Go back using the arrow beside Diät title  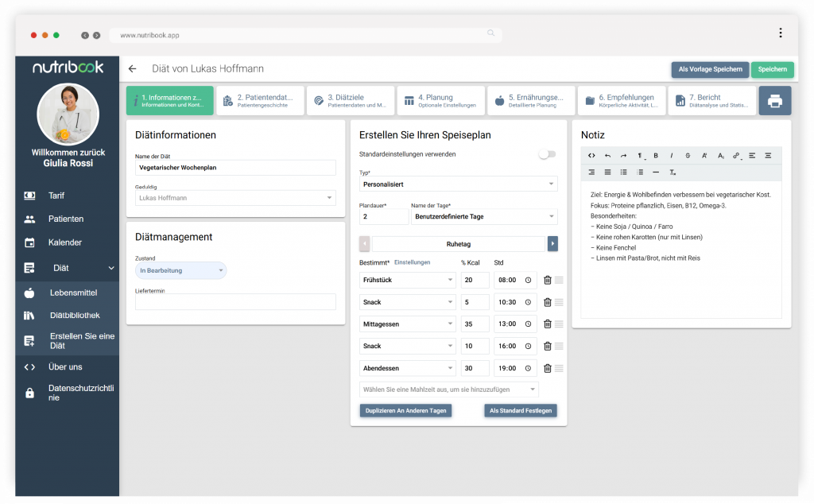[133, 69]
